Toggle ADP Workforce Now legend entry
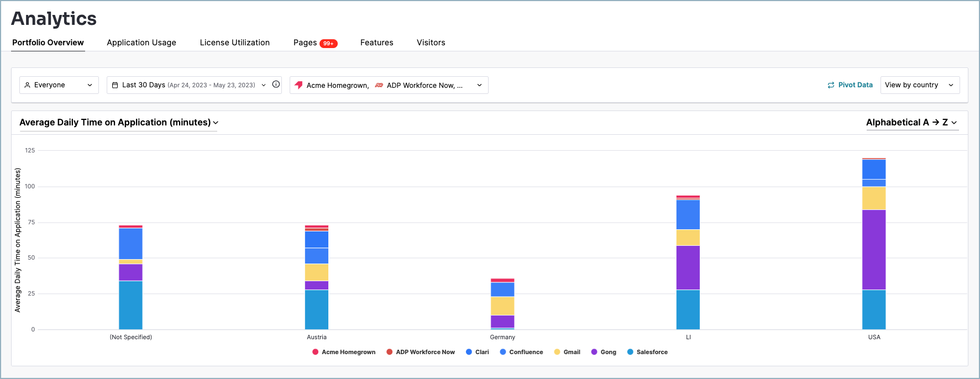This screenshot has height=379, width=980. (421, 352)
